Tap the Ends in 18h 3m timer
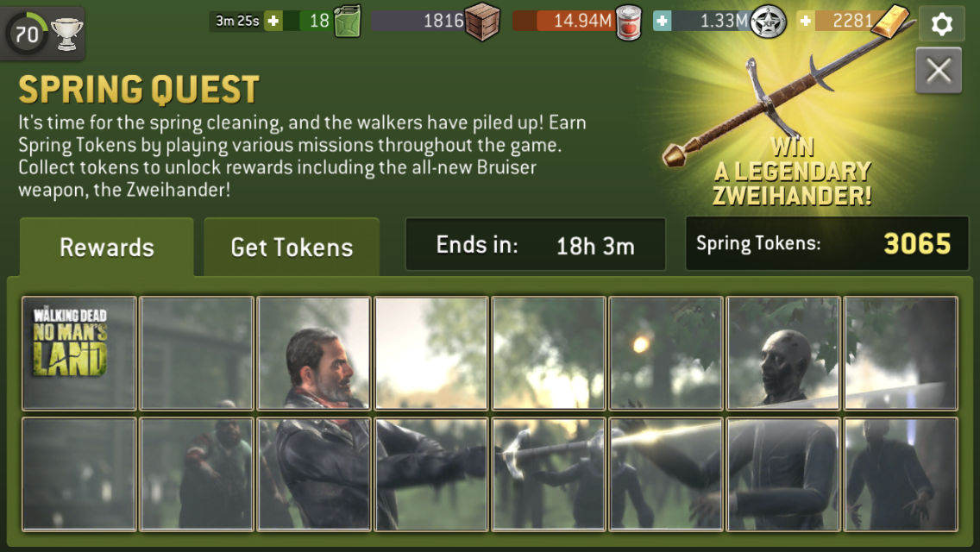Screen dimensions: 980x552 click(x=536, y=244)
